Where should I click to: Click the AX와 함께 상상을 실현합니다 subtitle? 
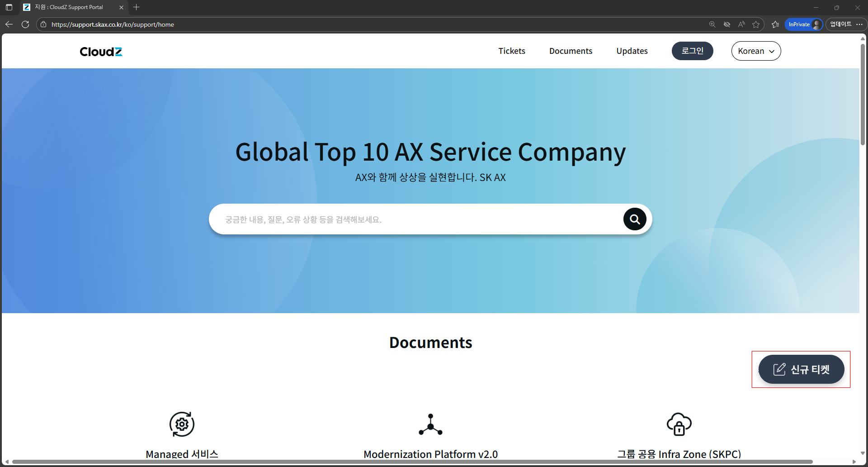tap(430, 177)
